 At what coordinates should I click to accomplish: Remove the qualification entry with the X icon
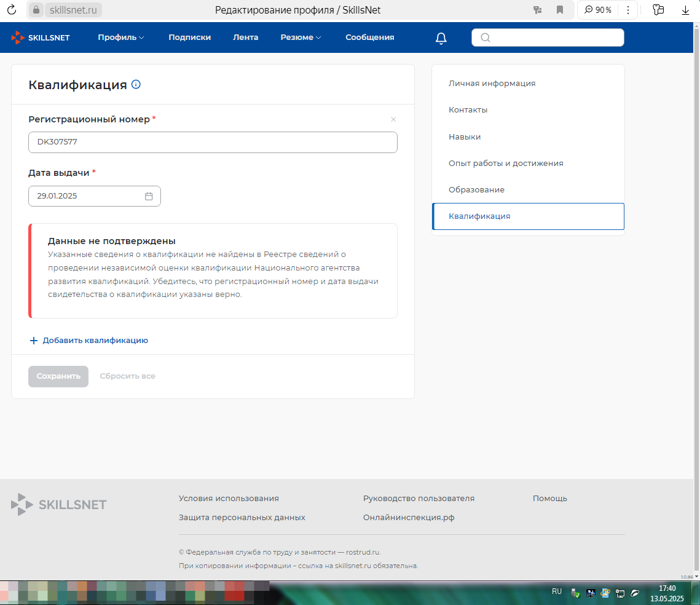(x=393, y=119)
